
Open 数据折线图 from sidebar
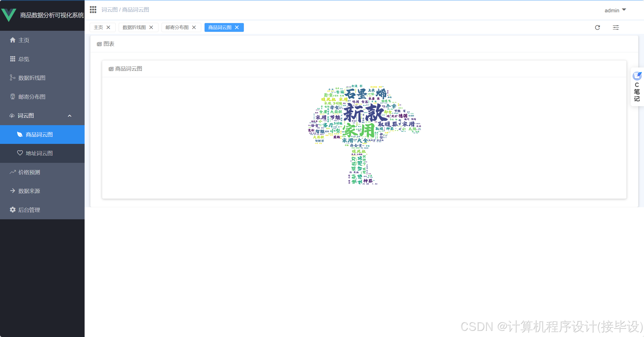(x=32, y=78)
